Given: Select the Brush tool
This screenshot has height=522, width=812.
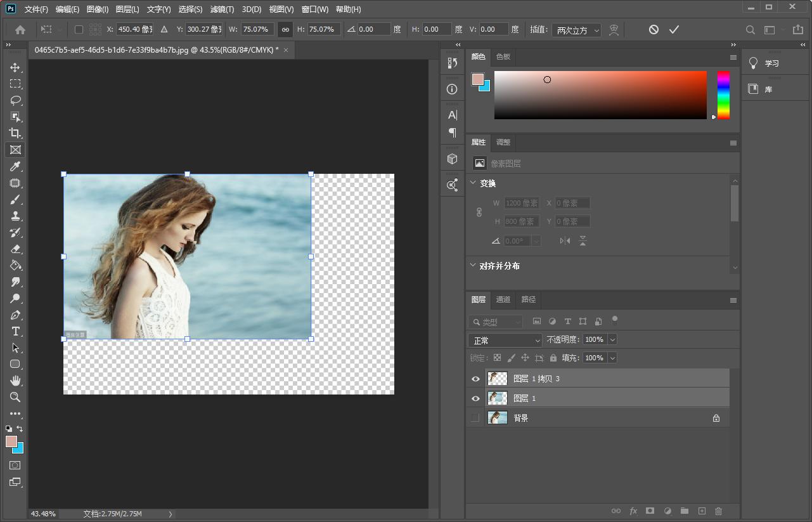Looking at the screenshot, I should click(15, 199).
